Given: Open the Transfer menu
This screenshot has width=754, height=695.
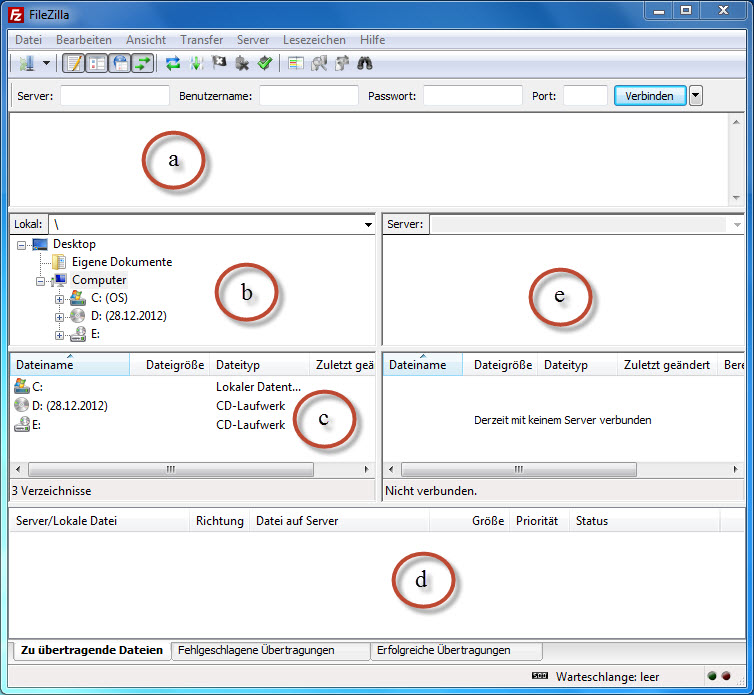Looking at the screenshot, I should tap(201, 40).
